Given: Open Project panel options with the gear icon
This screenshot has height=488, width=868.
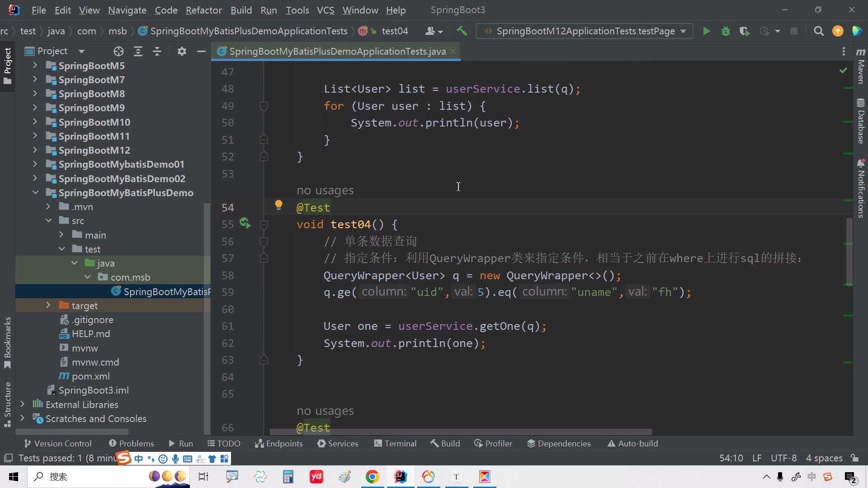Looking at the screenshot, I should [182, 51].
